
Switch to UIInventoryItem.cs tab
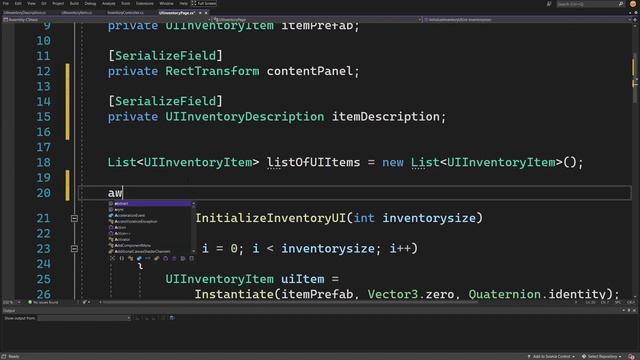(77, 13)
